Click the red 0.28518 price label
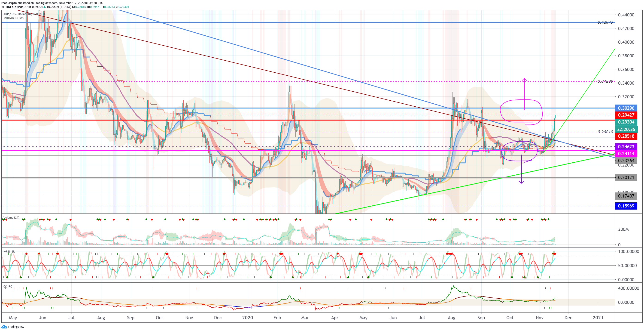 pos(626,136)
